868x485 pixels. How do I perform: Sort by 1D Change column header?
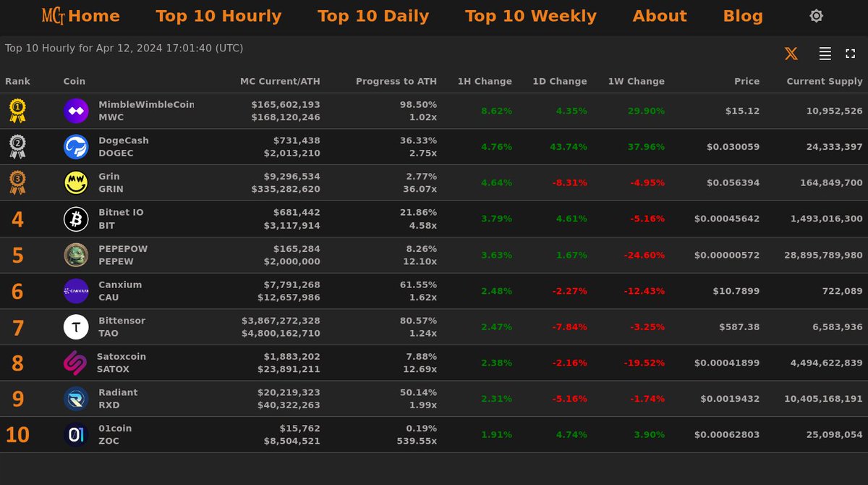coord(560,81)
